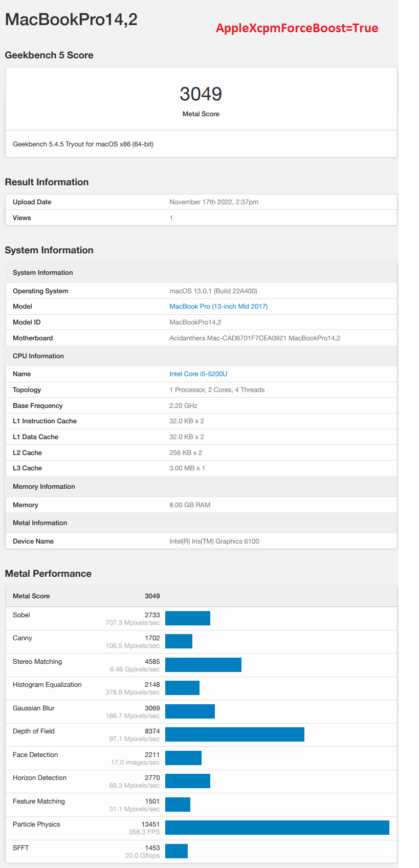The width and height of the screenshot is (419, 868).
Task: Select the Sobel benchmark row label
Action: click(21, 615)
